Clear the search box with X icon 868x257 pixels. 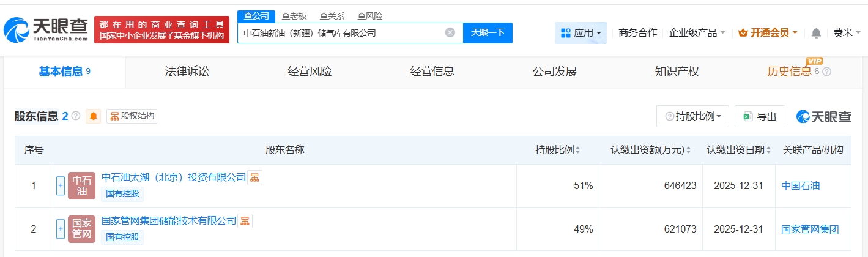450,33
